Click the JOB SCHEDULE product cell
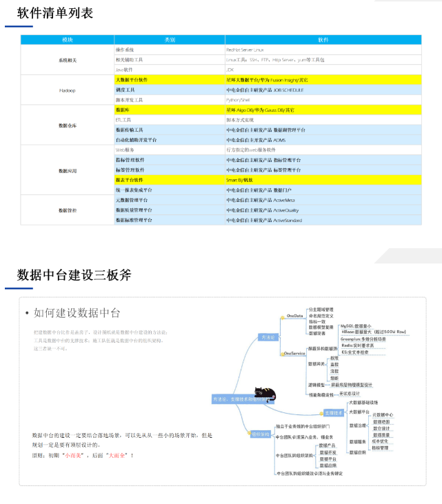 pos(323,90)
